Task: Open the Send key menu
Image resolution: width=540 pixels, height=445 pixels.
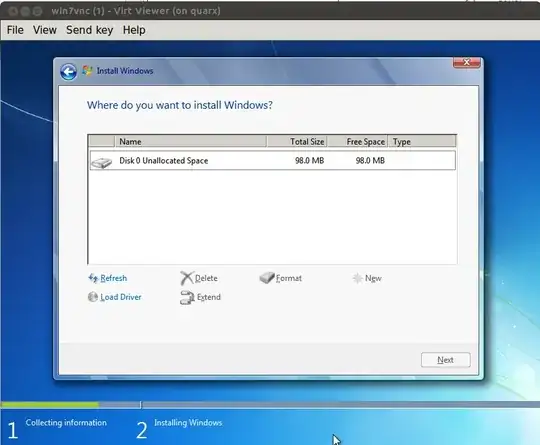Action: (x=90, y=30)
